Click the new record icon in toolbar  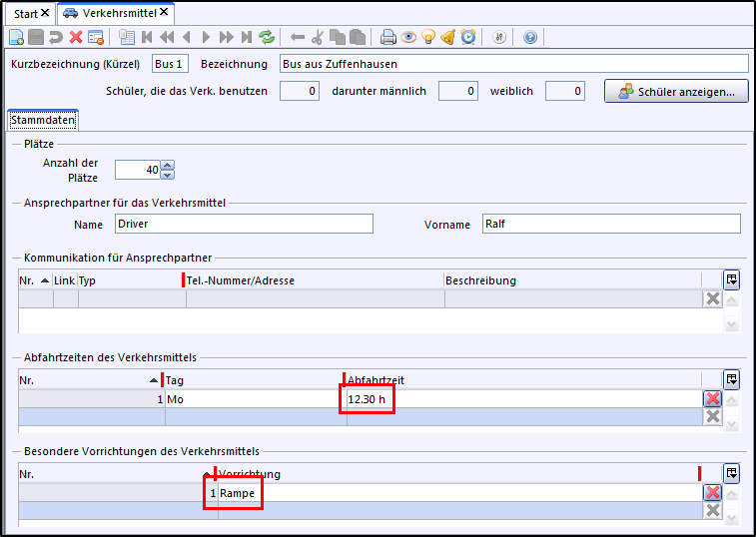tap(16, 37)
